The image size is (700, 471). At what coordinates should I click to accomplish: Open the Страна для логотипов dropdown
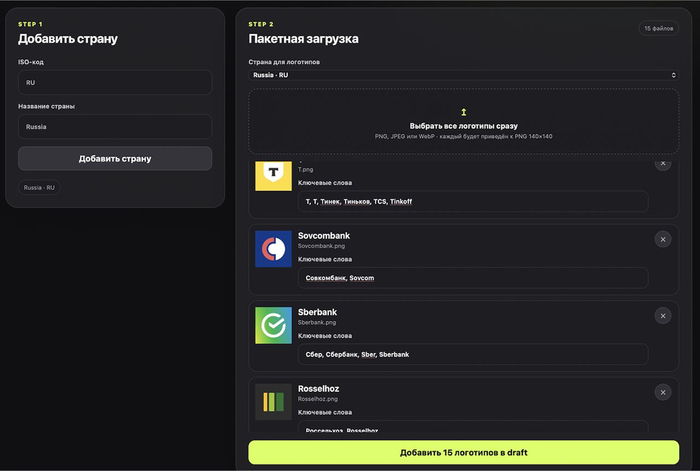click(463, 75)
